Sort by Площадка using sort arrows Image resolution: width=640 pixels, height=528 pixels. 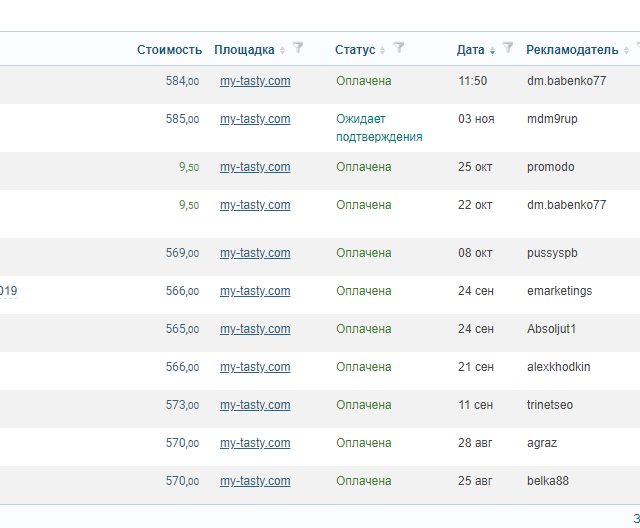pos(282,50)
